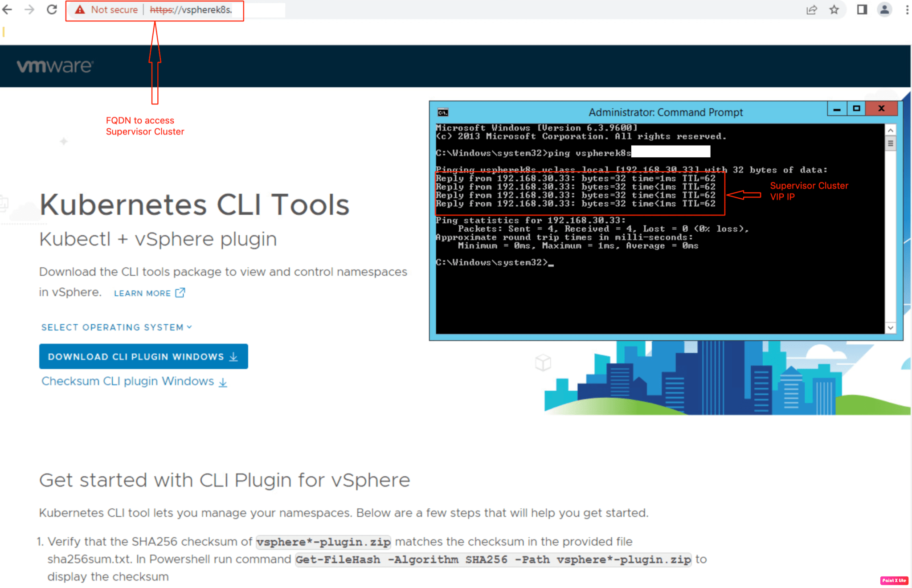The image size is (912, 588).
Task: Open the LEARN MORE link
Action: coord(142,293)
